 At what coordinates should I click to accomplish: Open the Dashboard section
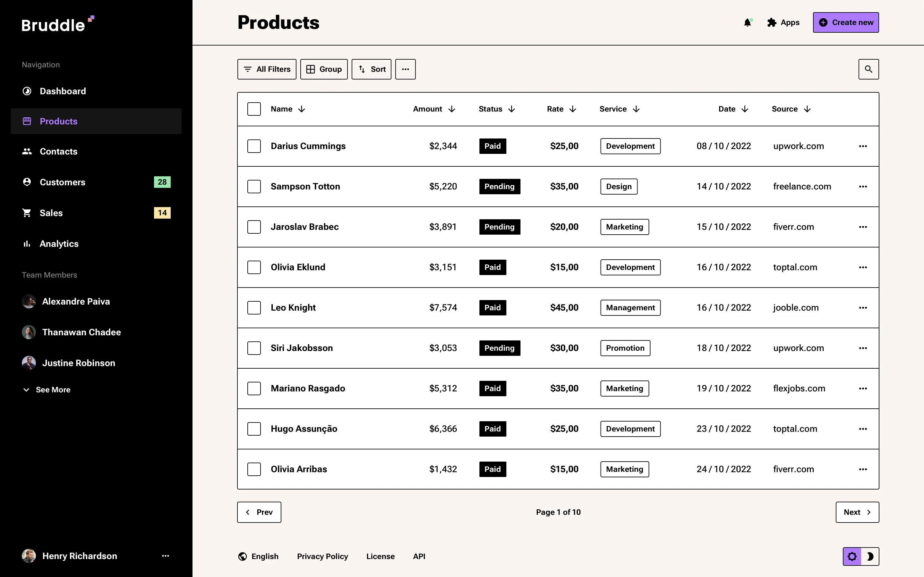tap(63, 91)
